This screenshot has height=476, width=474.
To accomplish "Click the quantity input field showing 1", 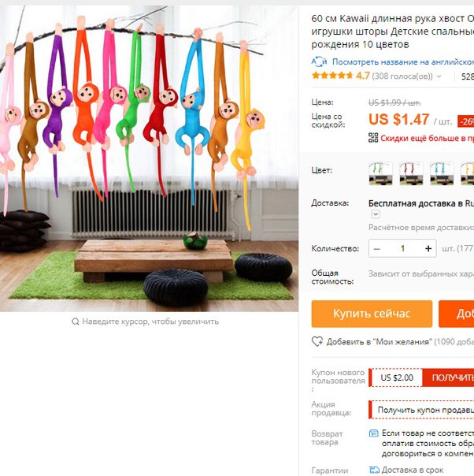I will (x=402, y=249).
